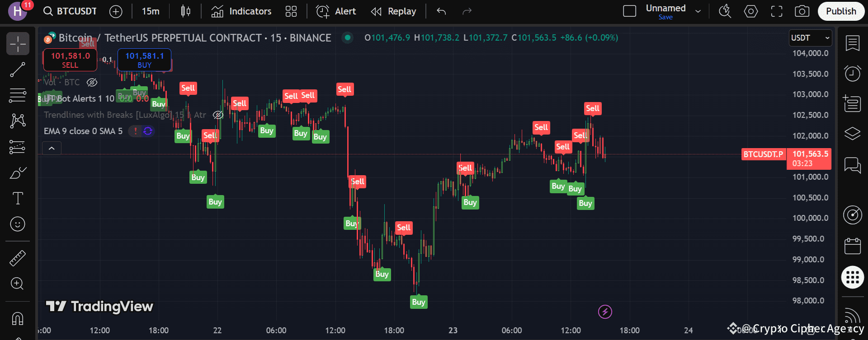Screen dimensions: 868x340
Task: Open the Indicators dialog
Action: click(241, 11)
